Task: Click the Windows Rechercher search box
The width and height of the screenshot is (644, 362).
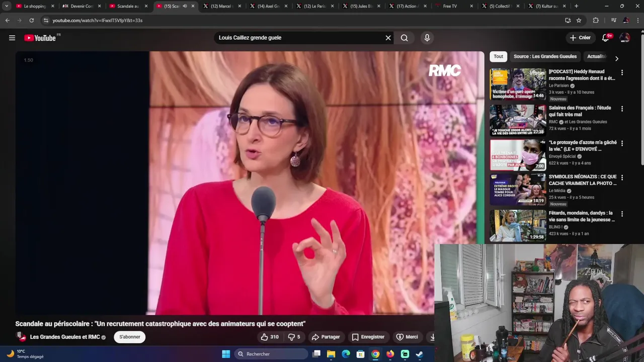Action: (x=272, y=354)
